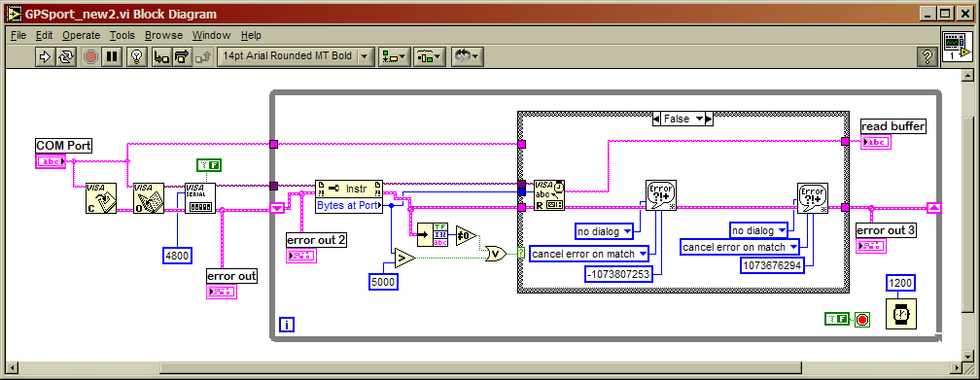
Task: Select the VISA Serial configure node
Action: 200,198
